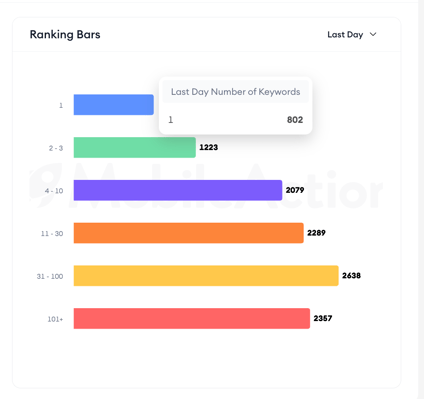
Task: Select the yellow 31 - 100 ranking bar
Action: pyautogui.click(x=206, y=275)
